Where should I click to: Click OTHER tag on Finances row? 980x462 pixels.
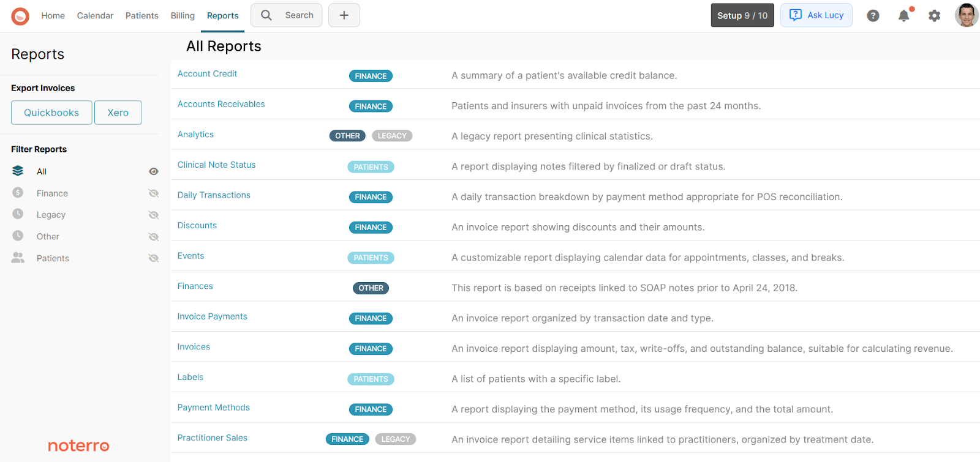tap(371, 288)
